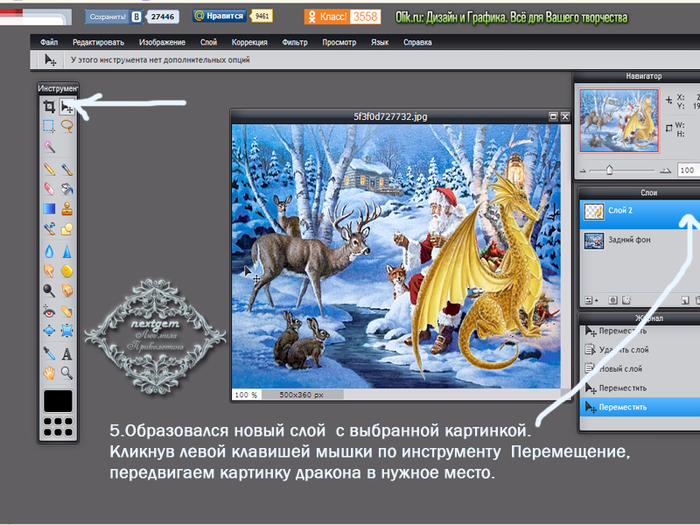
Task: Click the 100 % zoom field under canvas
Action: 246,395
